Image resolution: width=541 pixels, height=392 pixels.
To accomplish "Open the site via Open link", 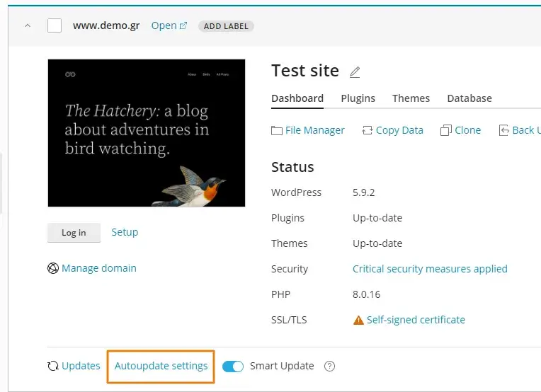I will [x=164, y=25].
